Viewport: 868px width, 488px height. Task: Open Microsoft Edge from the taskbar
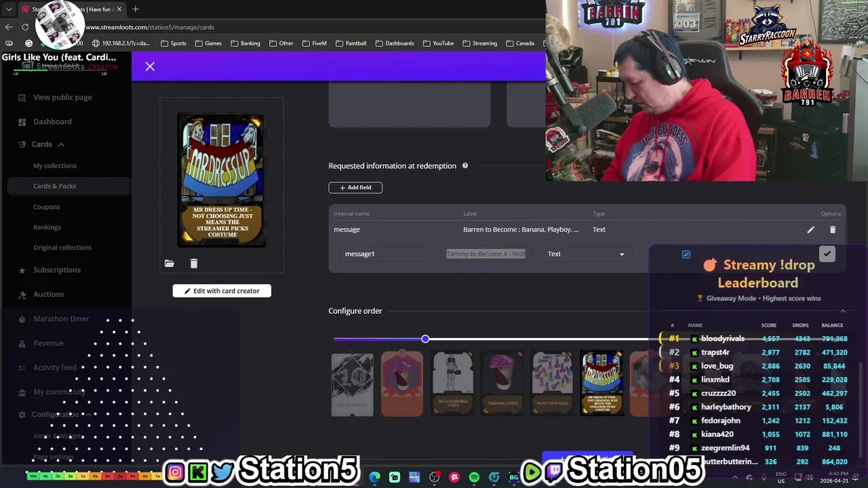coord(375,477)
